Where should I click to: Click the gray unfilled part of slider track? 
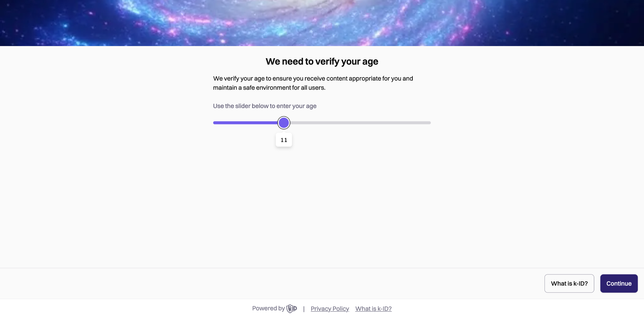[360, 123]
